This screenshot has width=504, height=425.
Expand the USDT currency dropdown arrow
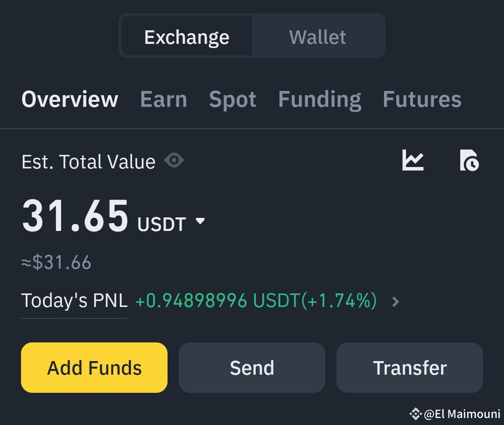point(200,221)
